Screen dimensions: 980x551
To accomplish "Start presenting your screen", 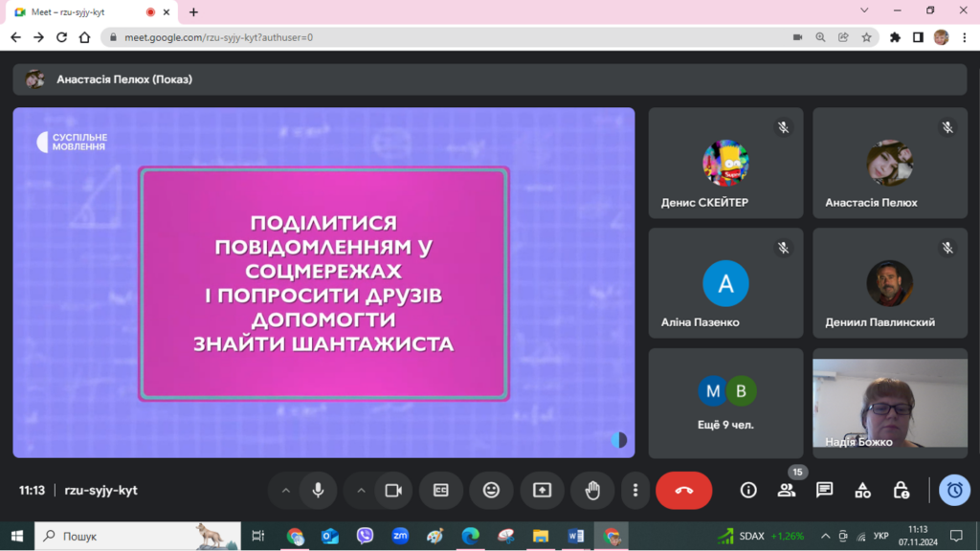I will (542, 491).
